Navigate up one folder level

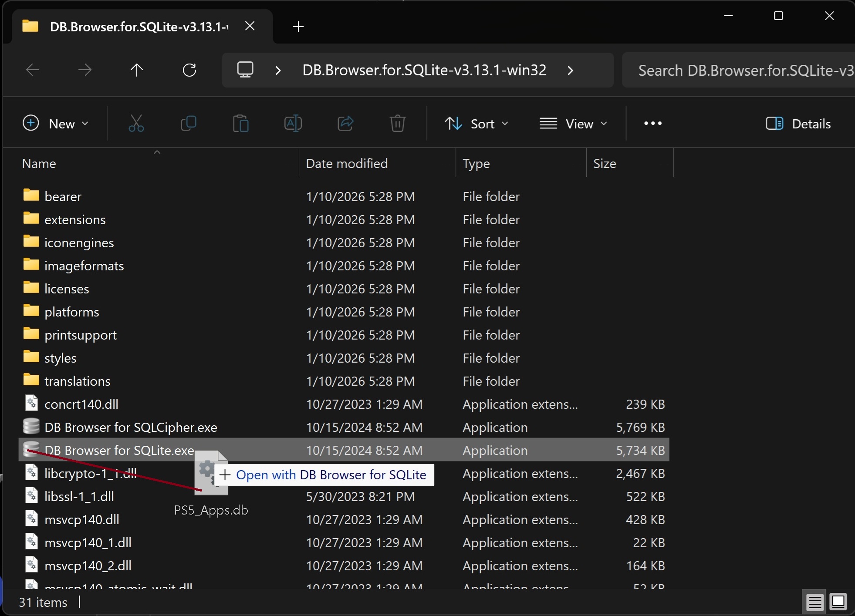pos(137,70)
